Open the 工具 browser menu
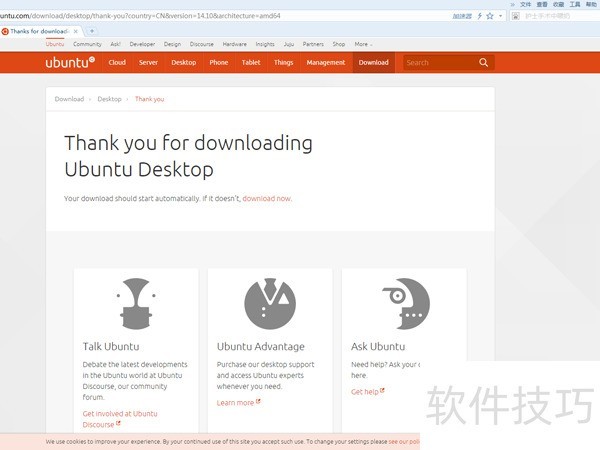The image size is (600, 450). pos(575,4)
